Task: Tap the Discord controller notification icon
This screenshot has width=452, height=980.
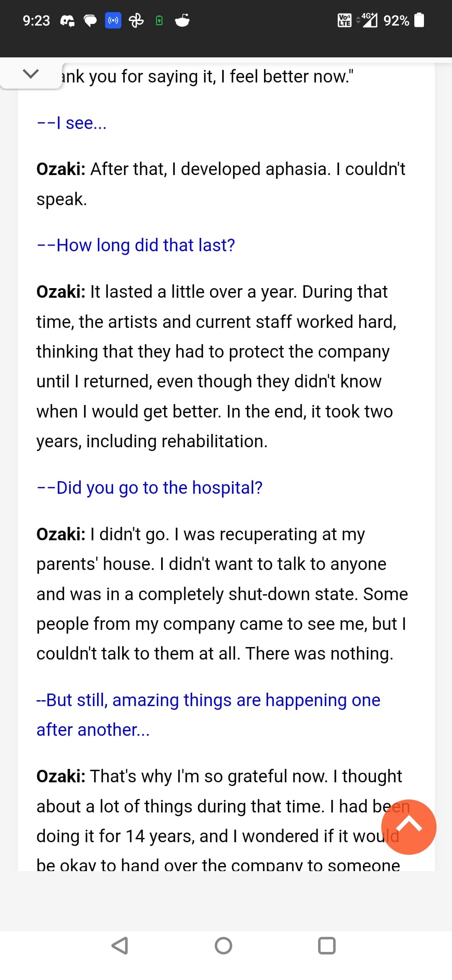Action: pyautogui.click(x=68, y=21)
